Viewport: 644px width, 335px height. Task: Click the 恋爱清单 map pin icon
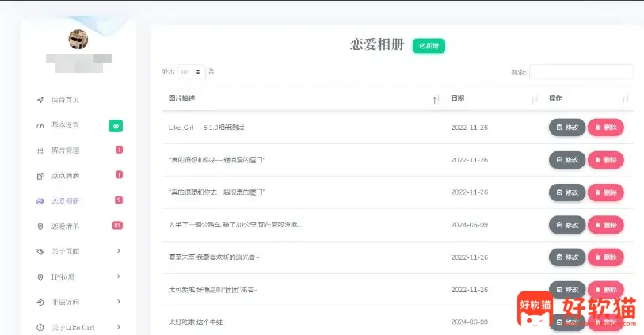[x=40, y=227]
